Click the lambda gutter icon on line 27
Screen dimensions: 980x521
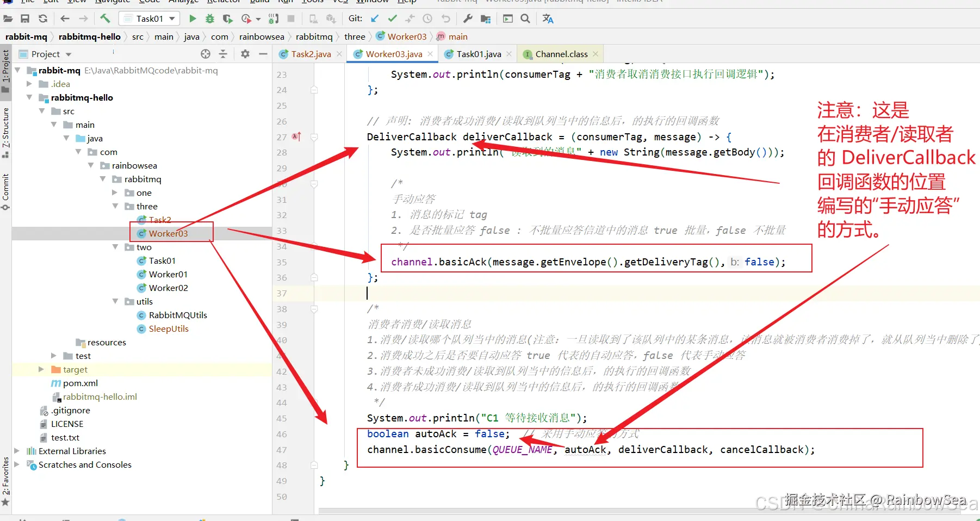coord(296,137)
